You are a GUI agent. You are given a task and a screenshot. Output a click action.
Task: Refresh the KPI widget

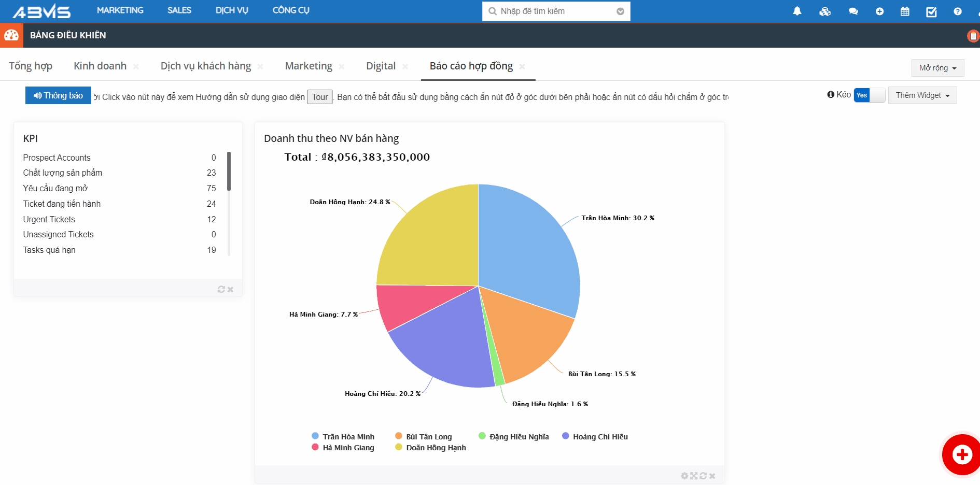[x=221, y=289]
